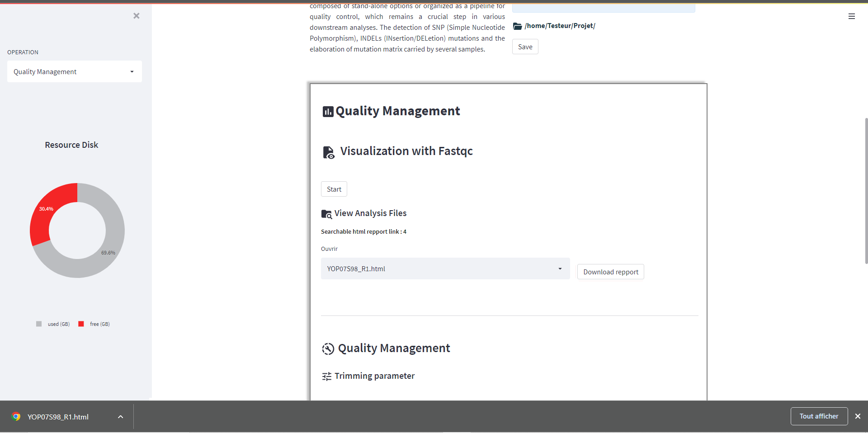Click the folder icon beside /home/Testeur/Projet/
This screenshot has width=868, height=433.
[518, 26]
